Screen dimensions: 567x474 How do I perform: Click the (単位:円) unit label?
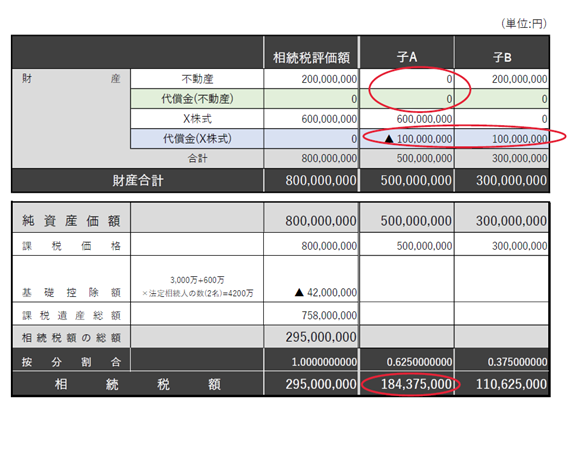coord(524,24)
